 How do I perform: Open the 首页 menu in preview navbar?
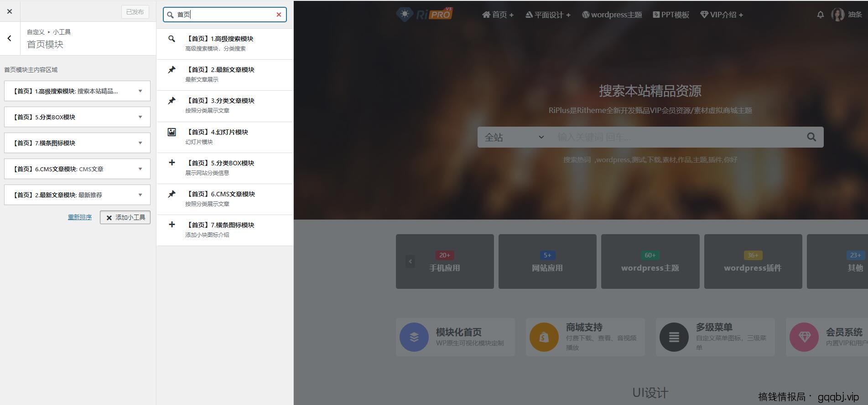click(498, 15)
